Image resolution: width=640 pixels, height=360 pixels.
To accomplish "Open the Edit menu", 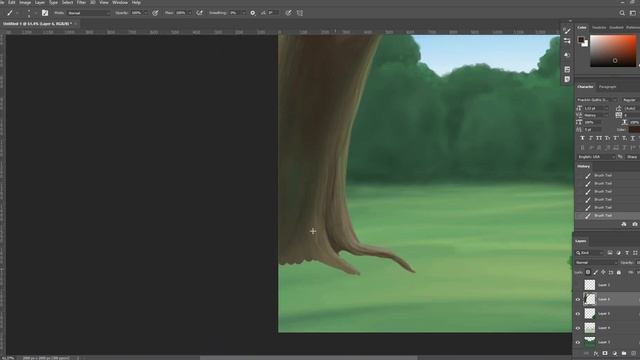I will pyautogui.click(x=12, y=2).
